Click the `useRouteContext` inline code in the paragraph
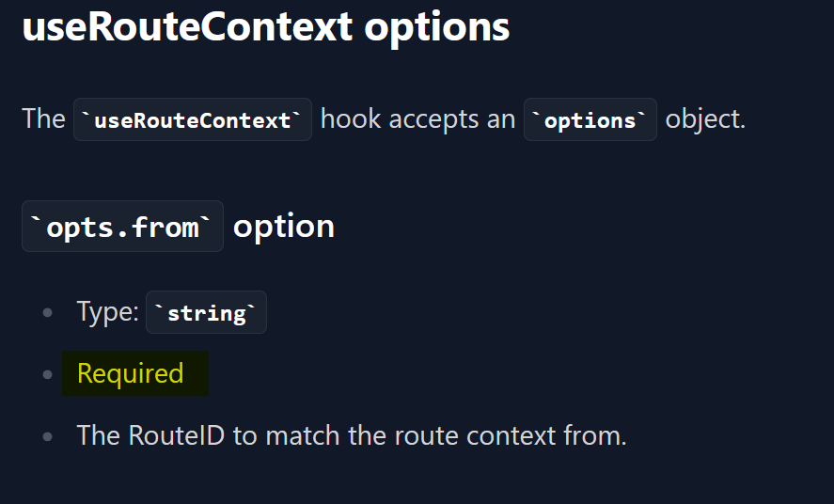Viewport: 834px width, 504px height. coord(193,119)
